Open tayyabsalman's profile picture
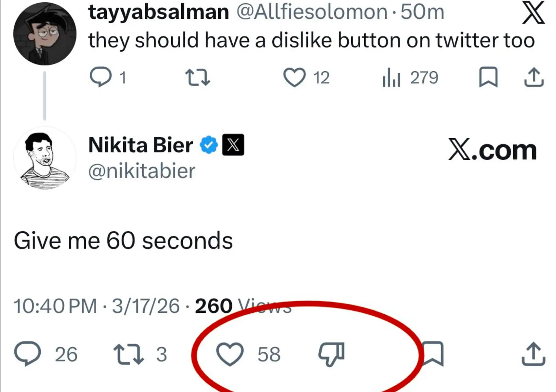The height and width of the screenshot is (392, 556). pos(45,34)
